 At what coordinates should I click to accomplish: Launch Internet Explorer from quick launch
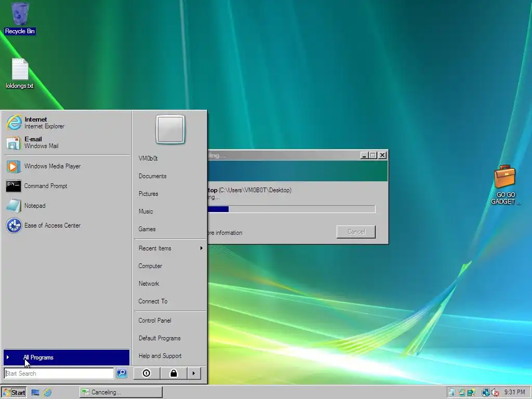pos(47,393)
